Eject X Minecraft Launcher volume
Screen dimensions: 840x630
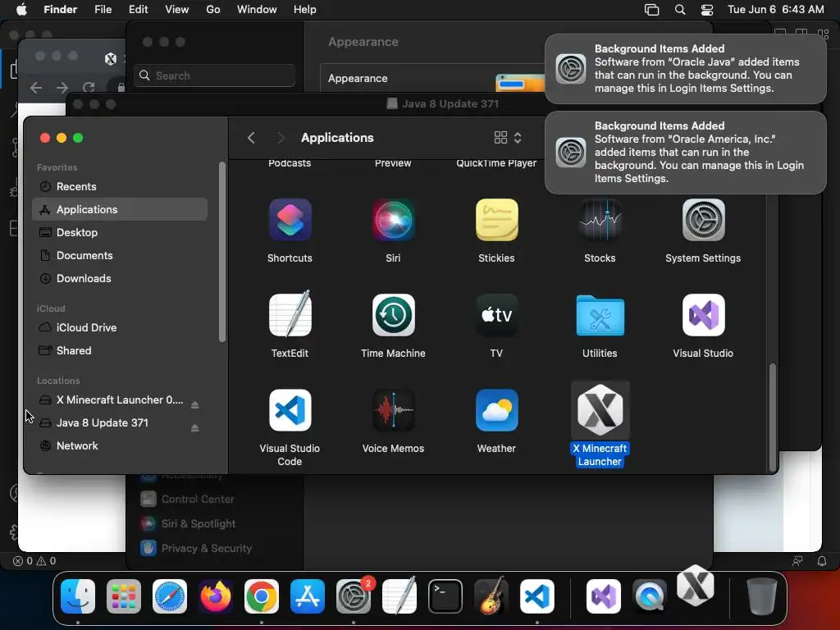195,405
